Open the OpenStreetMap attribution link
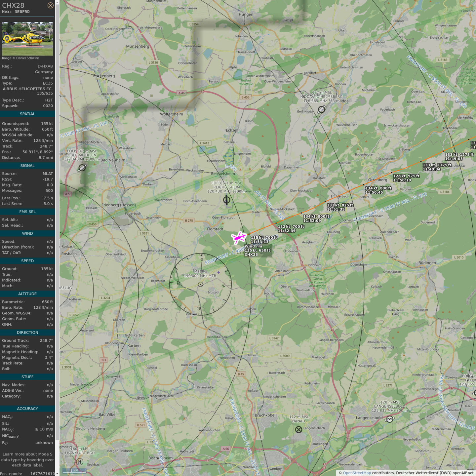The width and height of the screenshot is (476, 476). click(357, 473)
